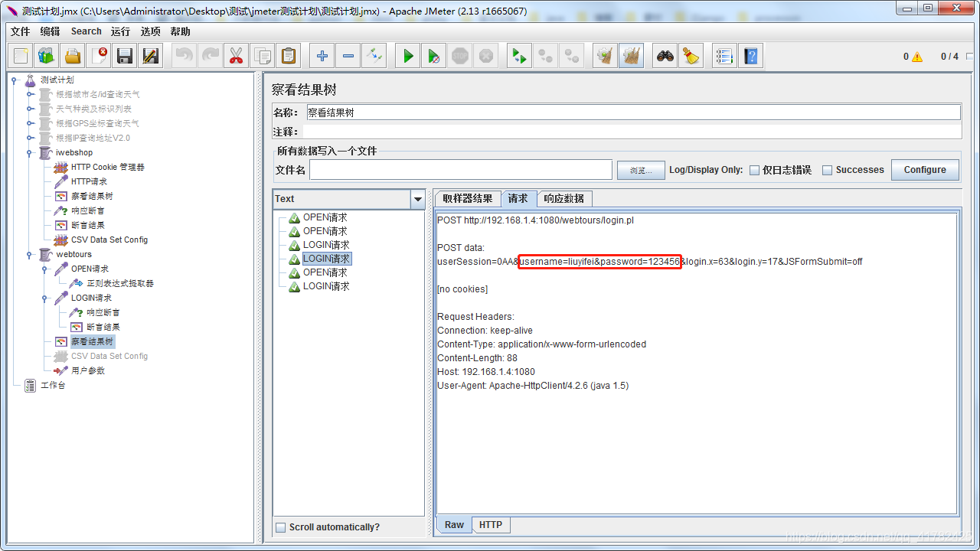This screenshot has width=980, height=551.
Task: Tick the Successes checkbox
Action: coord(827,170)
